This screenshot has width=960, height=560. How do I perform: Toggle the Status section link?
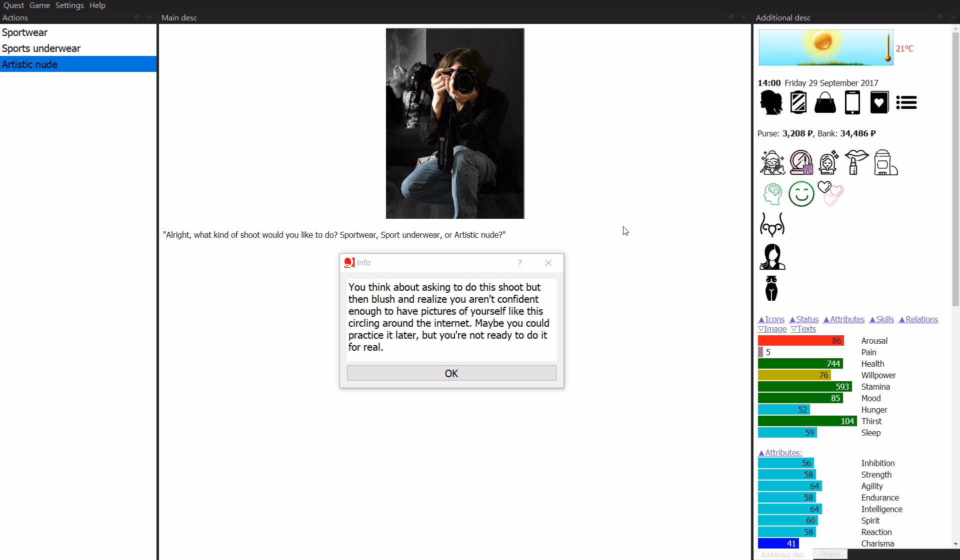coord(803,319)
